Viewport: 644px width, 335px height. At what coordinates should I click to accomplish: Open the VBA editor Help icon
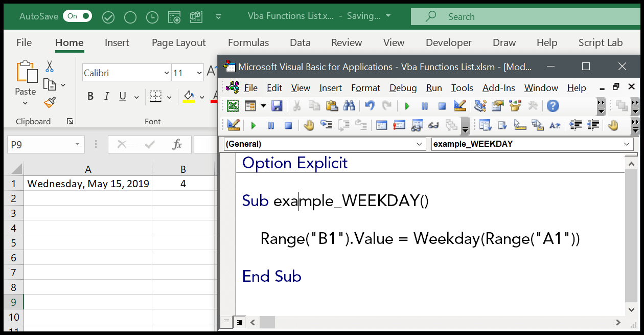click(x=553, y=106)
